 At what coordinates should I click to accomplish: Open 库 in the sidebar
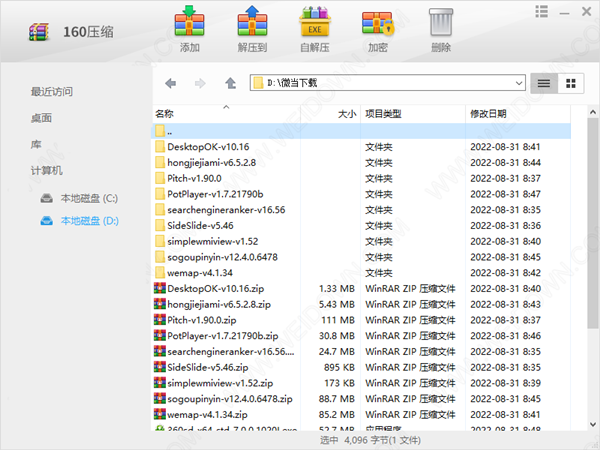pyautogui.click(x=36, y=144)
